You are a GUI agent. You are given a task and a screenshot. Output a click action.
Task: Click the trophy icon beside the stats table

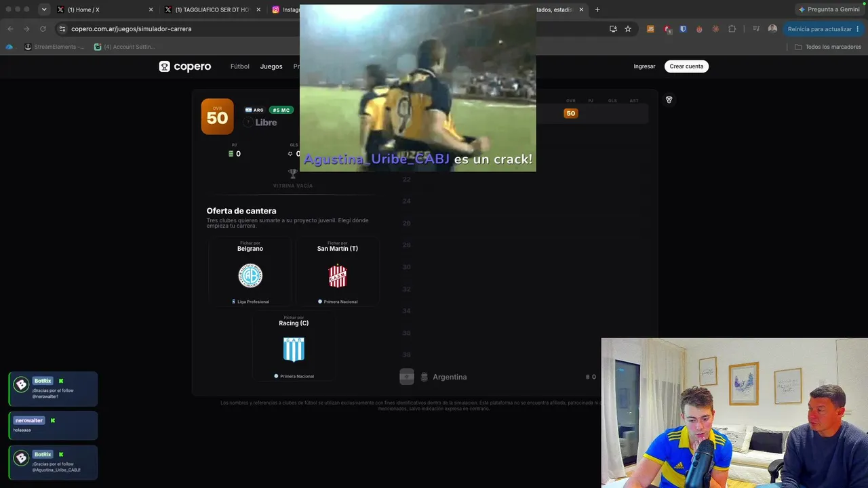669,100
